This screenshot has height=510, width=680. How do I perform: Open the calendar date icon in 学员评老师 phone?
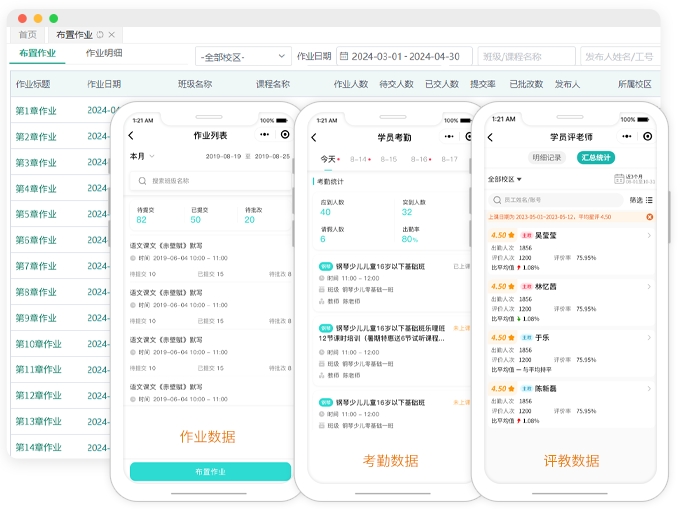pos(619,179)
